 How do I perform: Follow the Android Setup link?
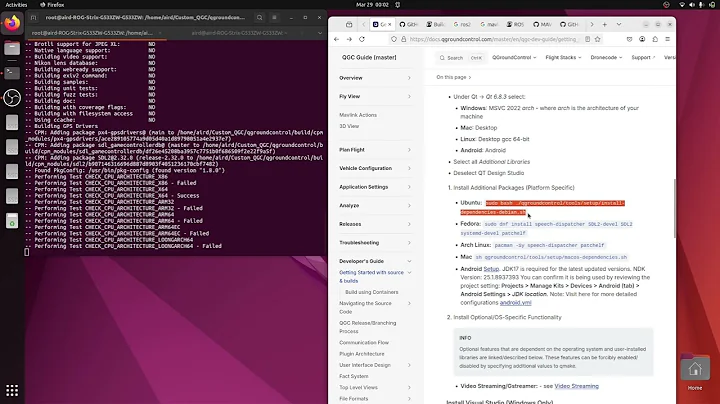(x=491, y=269)
